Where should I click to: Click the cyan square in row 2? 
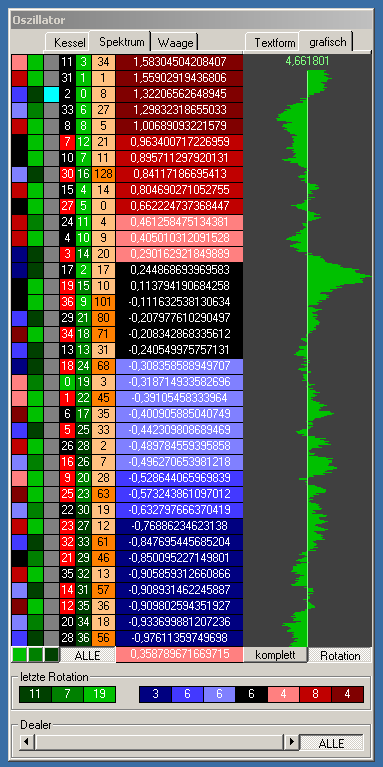coord(51,94)
